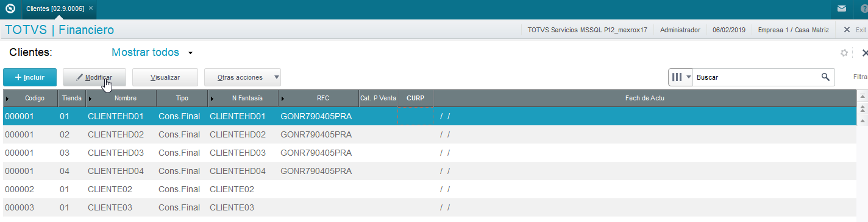This screenshot has width=868, height=222.
Task: Expand the Mostrar todos dropdown arrow
Action: pyautogui.click(x=190, y=53)
